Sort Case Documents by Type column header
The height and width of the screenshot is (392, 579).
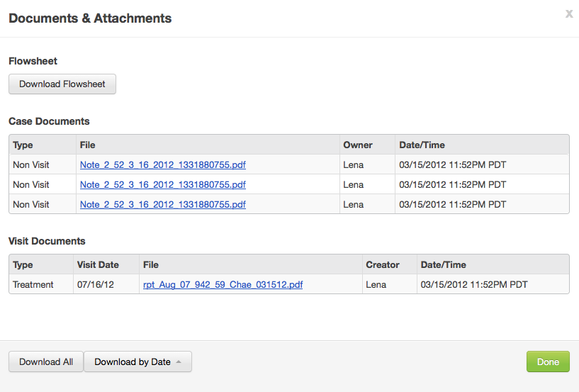23,145
